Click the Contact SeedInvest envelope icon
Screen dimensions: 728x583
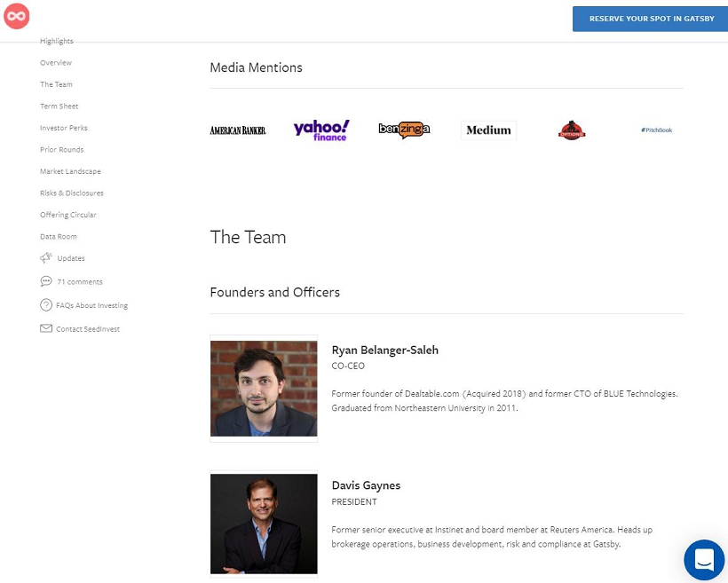point(46,328)
